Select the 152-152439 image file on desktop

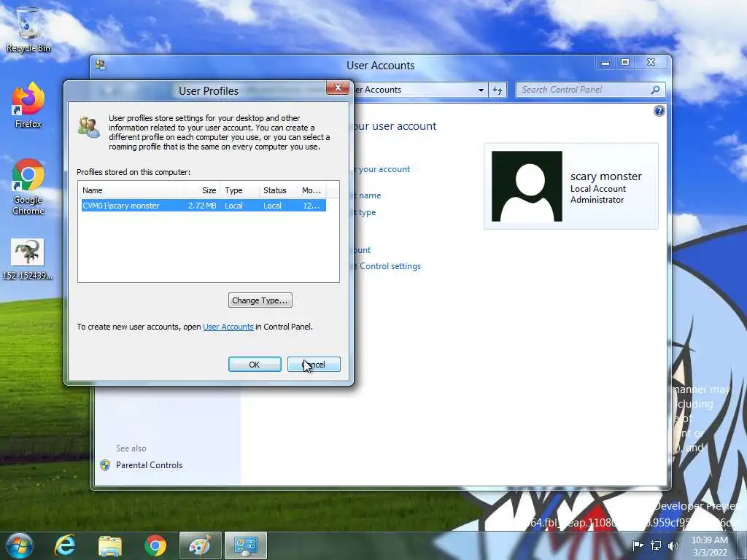tap(28, 260)
